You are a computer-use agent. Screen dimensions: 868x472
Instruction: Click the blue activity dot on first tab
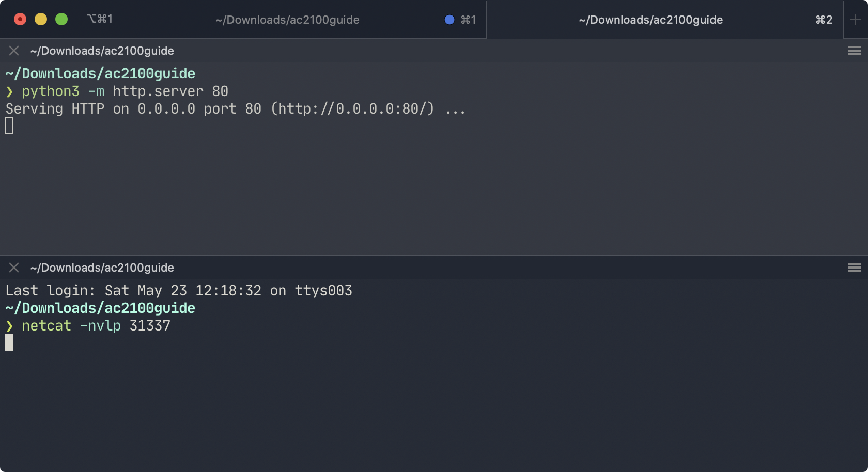pos(450,20)
